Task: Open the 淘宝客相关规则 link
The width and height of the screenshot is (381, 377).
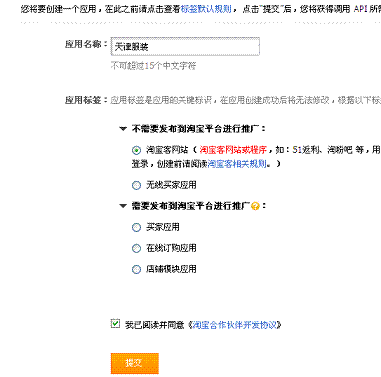Action: coord(237,164)
